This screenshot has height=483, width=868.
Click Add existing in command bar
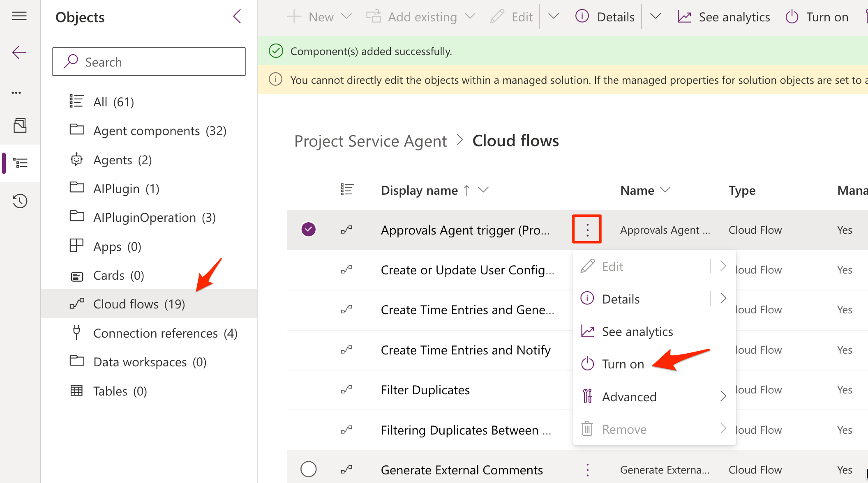click(411, 17)
